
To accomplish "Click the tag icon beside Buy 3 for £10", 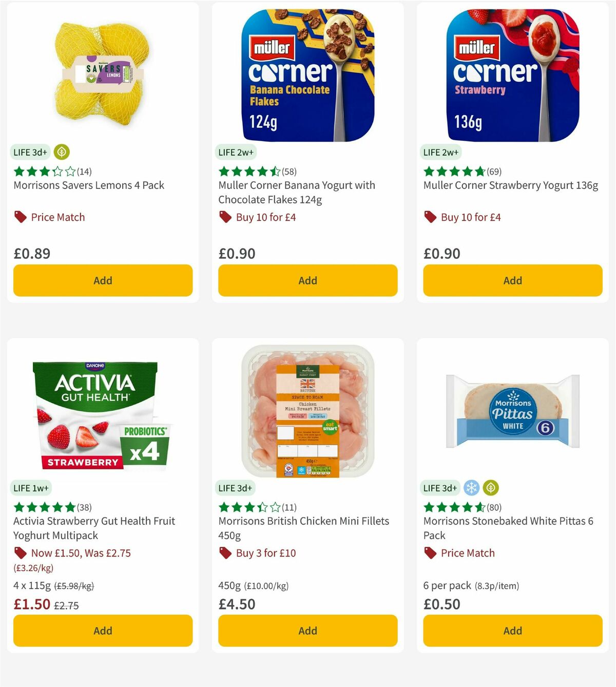I will pos(224,553).
